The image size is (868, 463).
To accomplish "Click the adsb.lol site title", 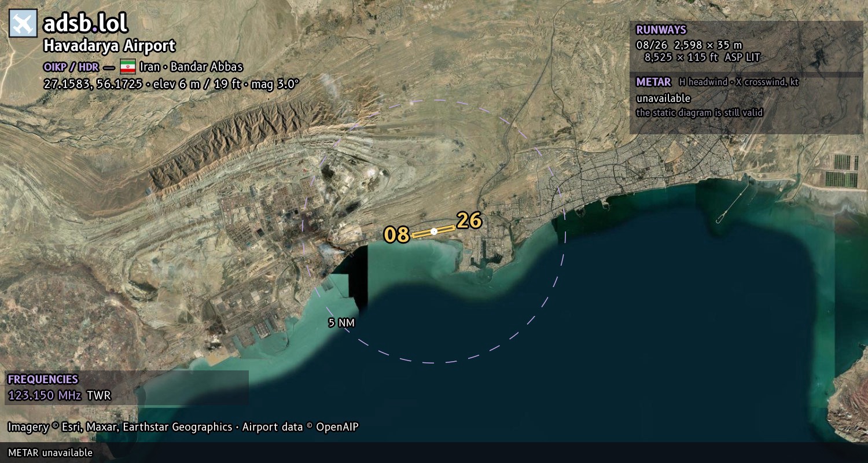I will 86,24.
